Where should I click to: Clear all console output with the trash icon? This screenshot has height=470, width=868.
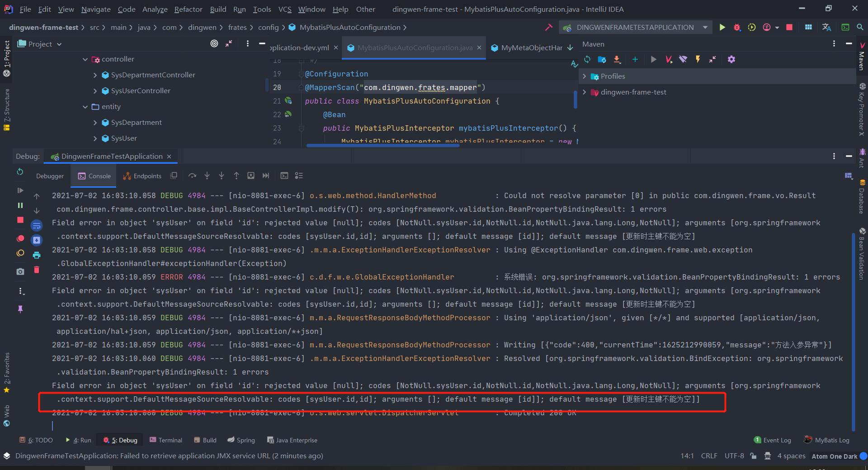point(37,270)
